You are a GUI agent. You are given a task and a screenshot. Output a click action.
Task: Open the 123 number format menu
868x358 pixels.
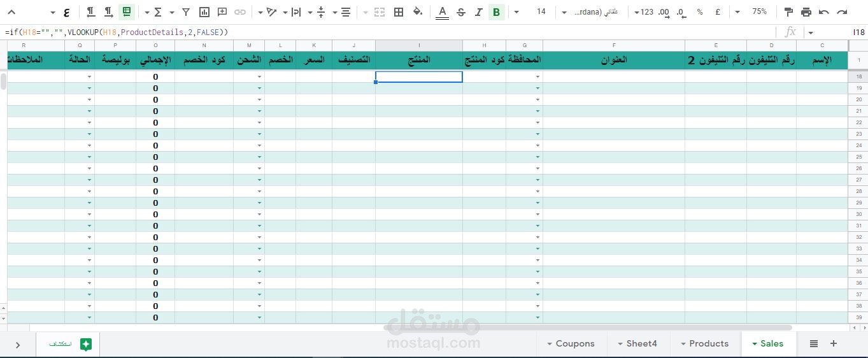(x=644, y=12)
